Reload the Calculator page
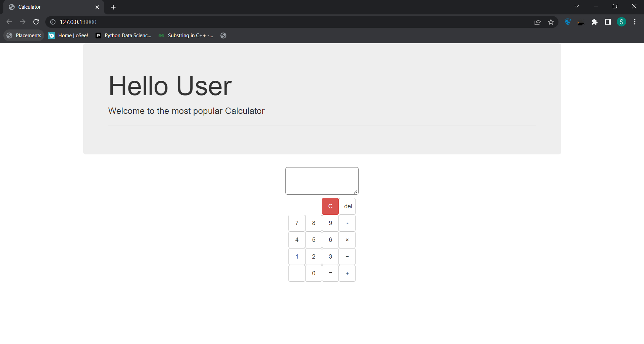 point(36,22)
